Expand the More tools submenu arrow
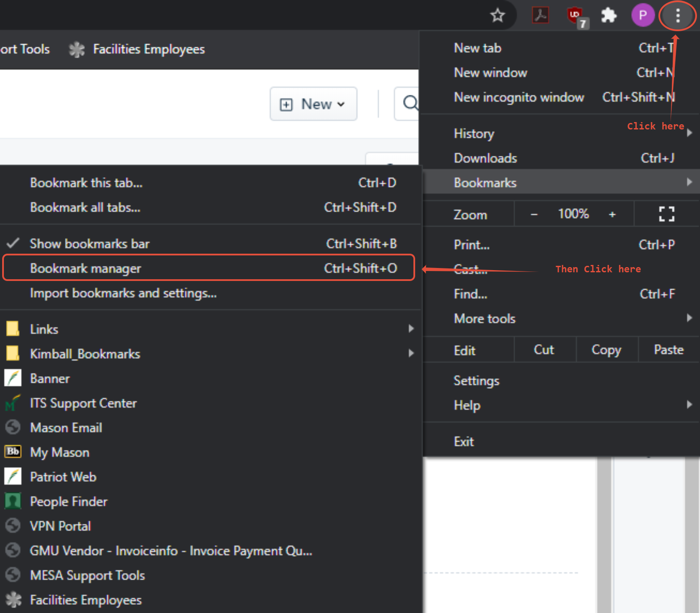The width and height of the screenshot is (700, 613). 689,318
